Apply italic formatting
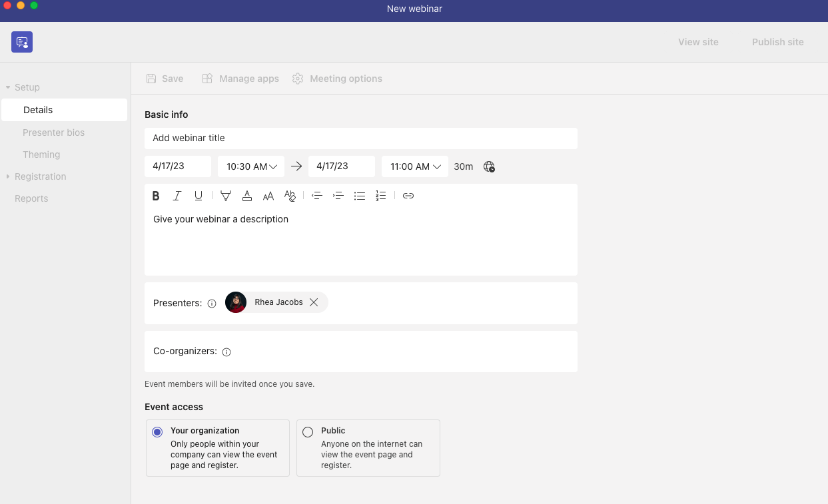This screenshot has height=504, width=828. click(177, 195)
